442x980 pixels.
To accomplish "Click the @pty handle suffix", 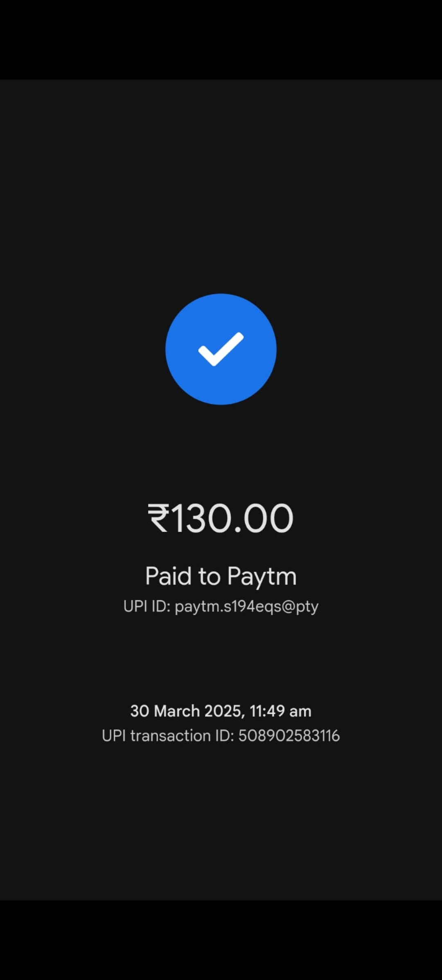I will coord(300,607).
